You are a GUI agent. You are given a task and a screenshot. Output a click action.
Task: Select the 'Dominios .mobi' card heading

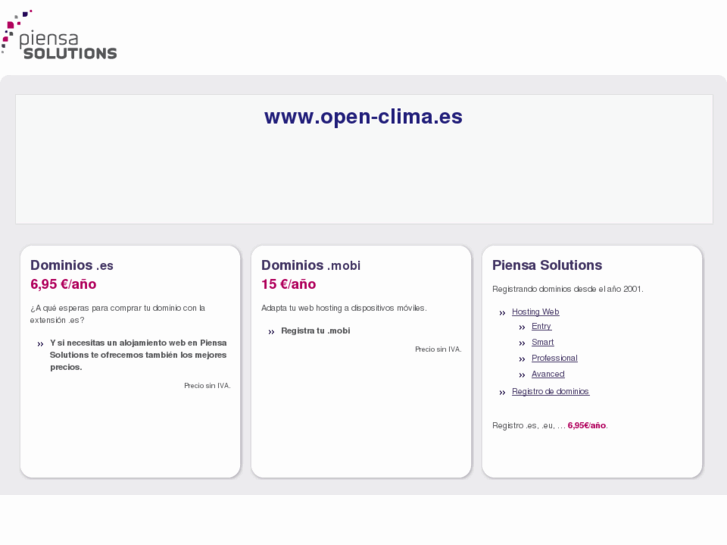(x=311, y=265)
